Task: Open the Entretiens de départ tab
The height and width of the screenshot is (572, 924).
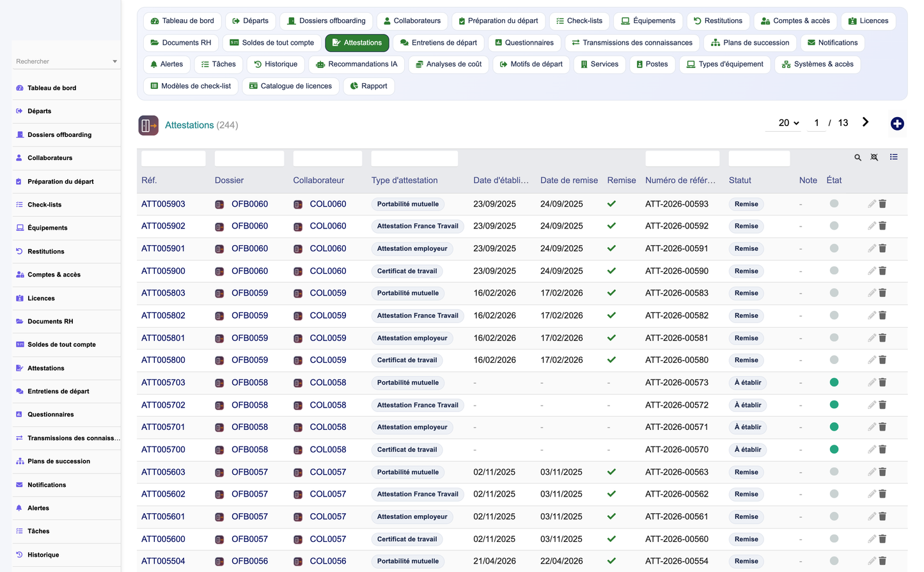Action: (x=439, y=43)
